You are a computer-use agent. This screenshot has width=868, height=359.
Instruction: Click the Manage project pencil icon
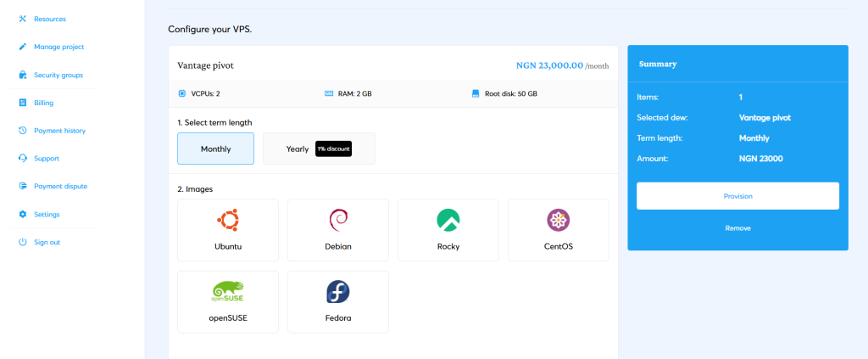pos(23,47)
